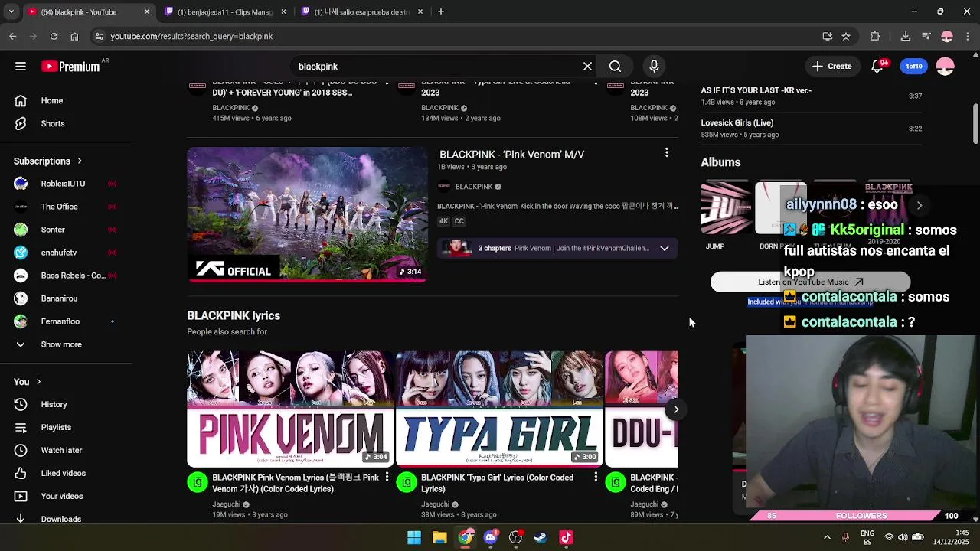Expand the You section

(28, 381)
